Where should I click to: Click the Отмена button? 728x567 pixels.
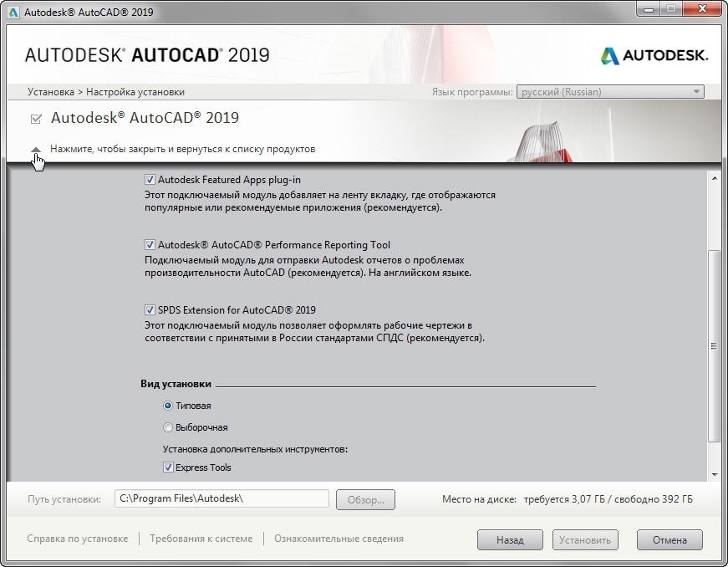pyautogui.click(x=669, y=540)
